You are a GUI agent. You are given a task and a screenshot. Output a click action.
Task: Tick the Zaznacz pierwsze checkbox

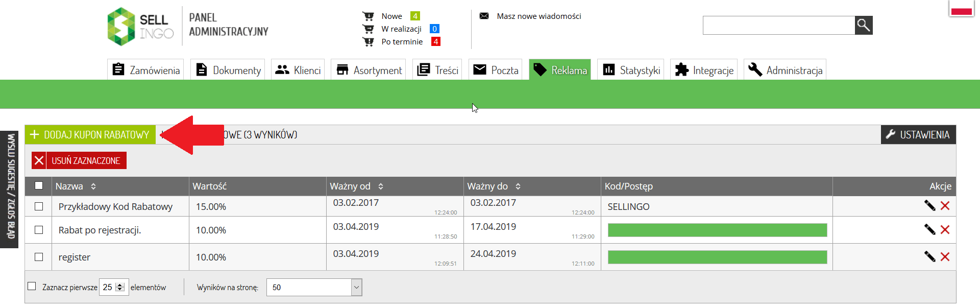pos(32,286)
